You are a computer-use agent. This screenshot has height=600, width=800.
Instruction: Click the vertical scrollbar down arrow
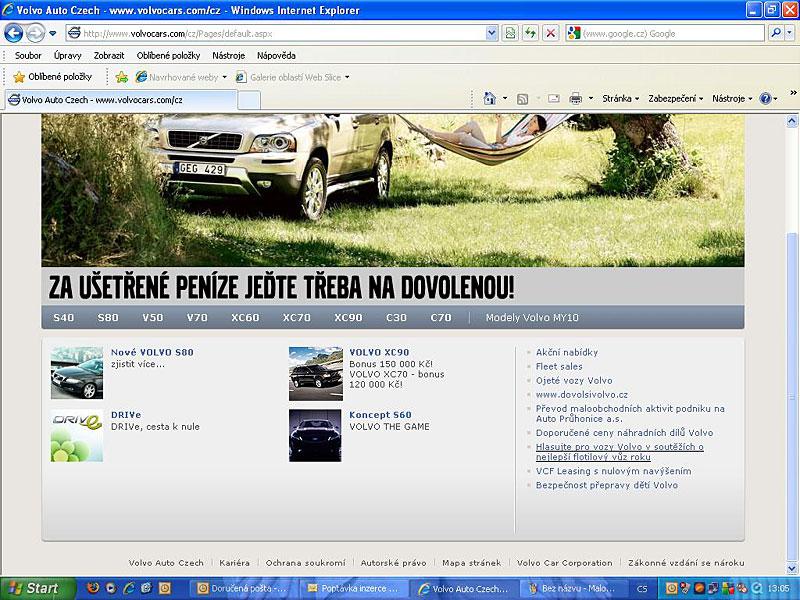pyautogui.click(x=792, y=568)
